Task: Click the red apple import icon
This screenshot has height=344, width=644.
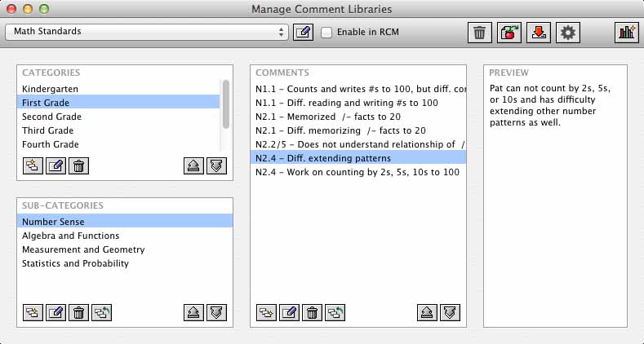Action: tap(509, 33)
